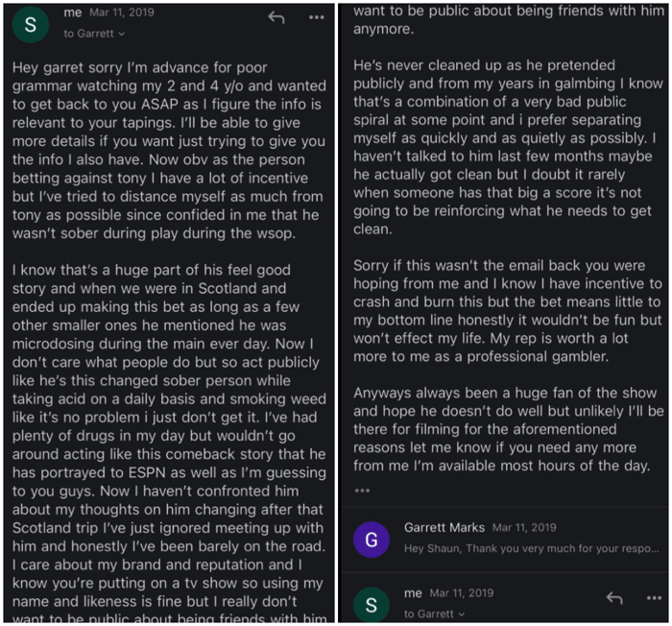Tap date 'Mar 11, 2019' in first message header

click(122, 12)
